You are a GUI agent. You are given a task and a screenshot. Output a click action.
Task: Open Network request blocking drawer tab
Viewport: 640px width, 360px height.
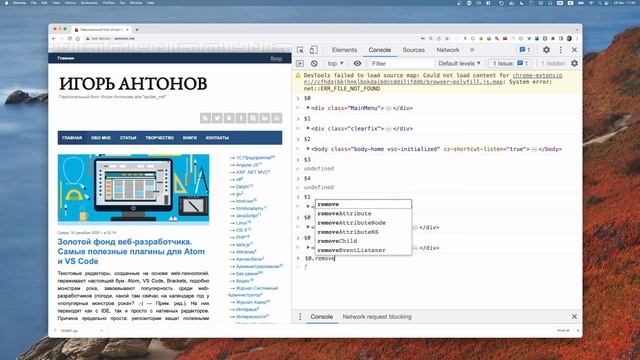(x=377, y=317)
